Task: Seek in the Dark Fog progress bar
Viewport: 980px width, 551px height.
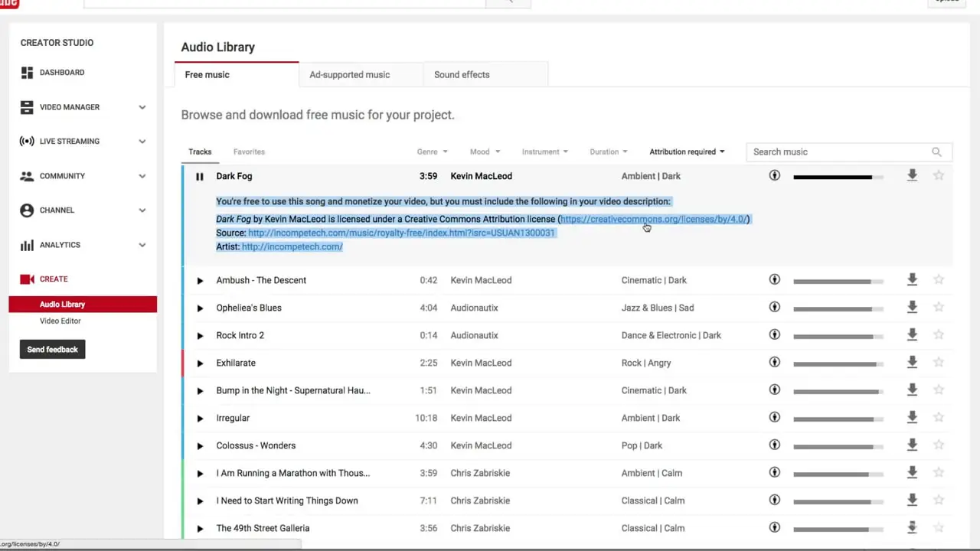Action: tap(838, 177)
